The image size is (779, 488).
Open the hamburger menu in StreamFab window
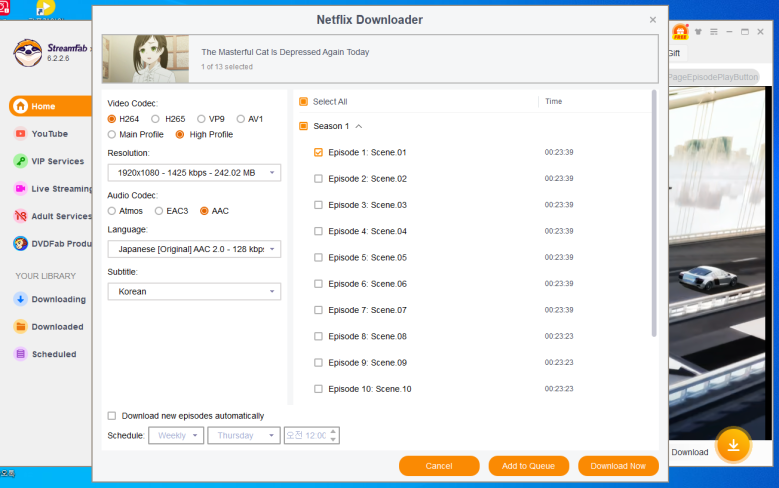coord(714,32)
